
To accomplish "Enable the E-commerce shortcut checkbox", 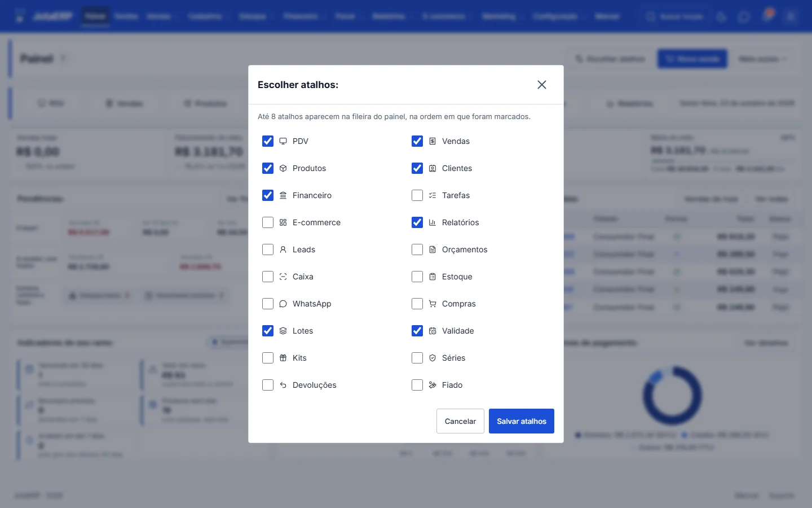I will click(268, 222).
